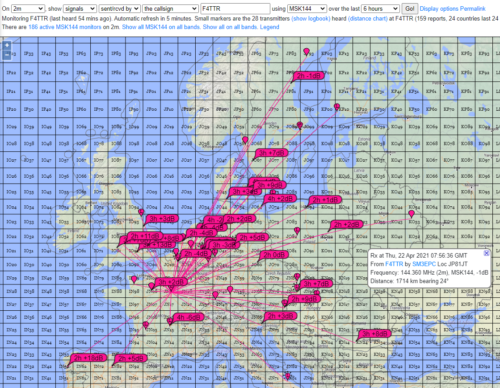Click the 3h +7dB marker near Denmark
Screen dimensions: 500x388
(272, 153)
